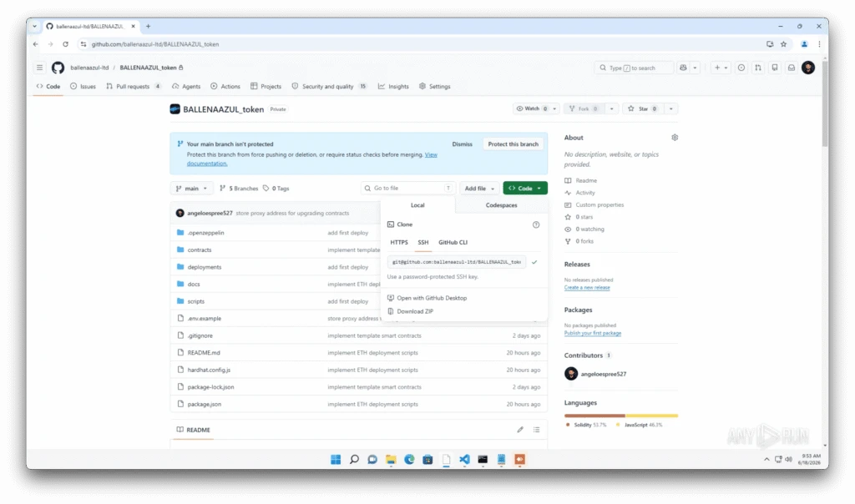The height and width of the screenshot is (504, 855).
Task: Select the HTTPS clone option
Action: click(x=398, y=243)
